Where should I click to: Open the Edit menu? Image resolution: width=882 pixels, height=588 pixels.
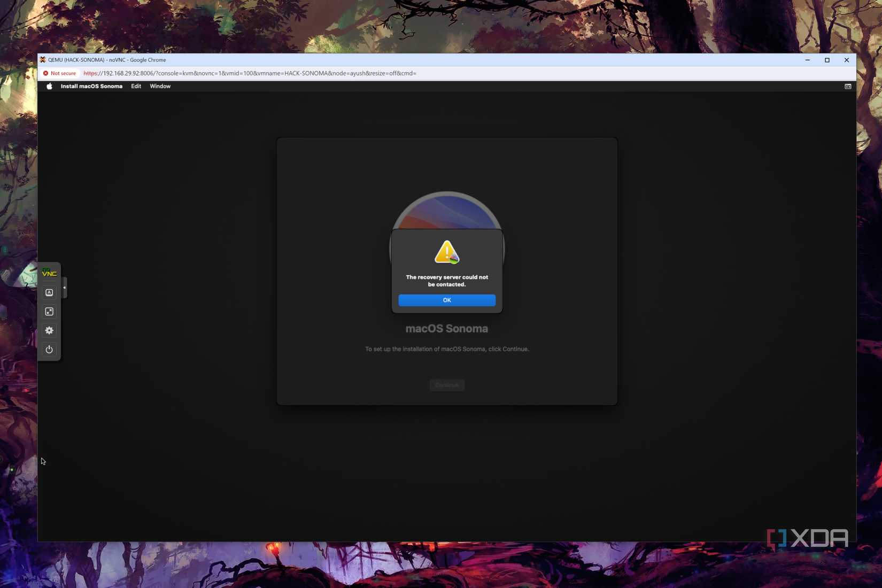coord(136,86)
